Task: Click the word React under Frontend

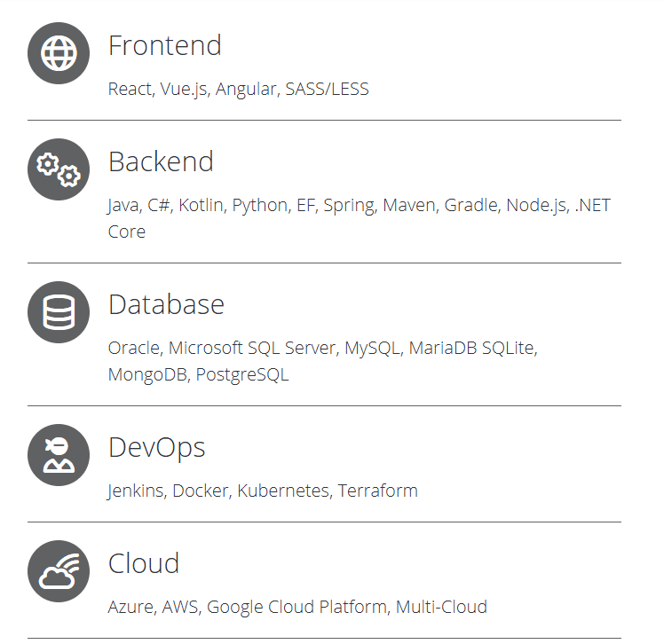Action: (130, 89)
